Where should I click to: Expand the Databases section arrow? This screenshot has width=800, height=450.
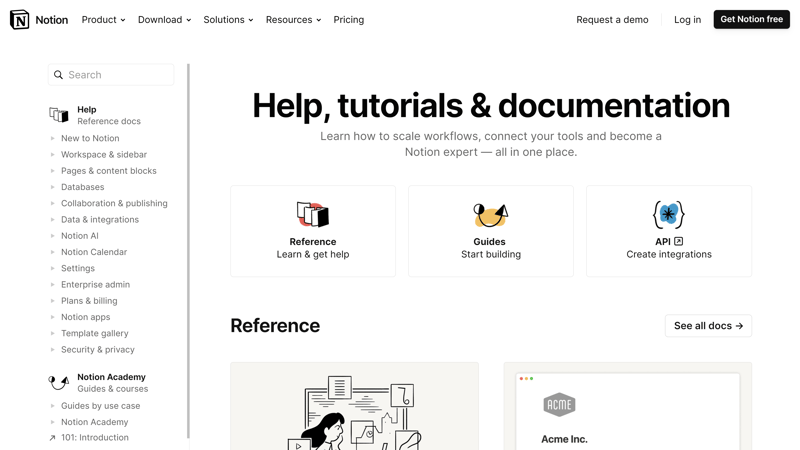point(52,187)
